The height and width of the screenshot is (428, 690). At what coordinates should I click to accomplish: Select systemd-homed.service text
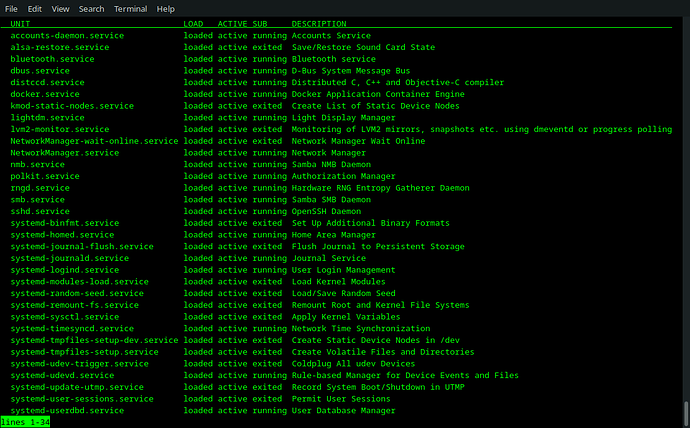[x=62, y=235]
